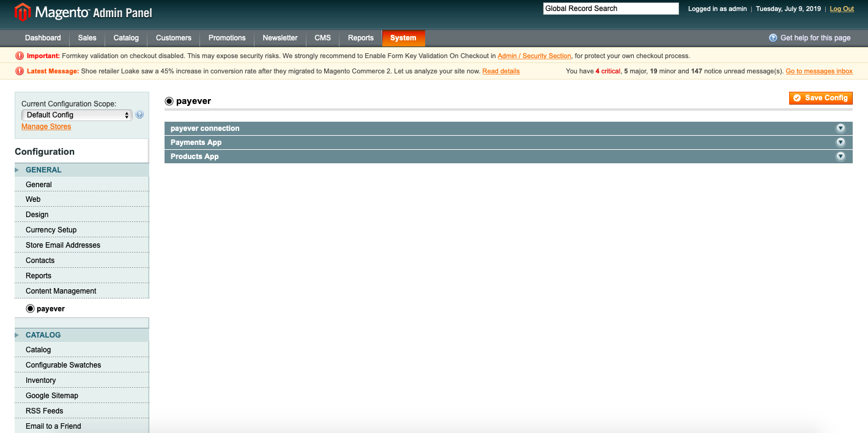Open the Current Configuration Scope dropdown

click(76, 115)
